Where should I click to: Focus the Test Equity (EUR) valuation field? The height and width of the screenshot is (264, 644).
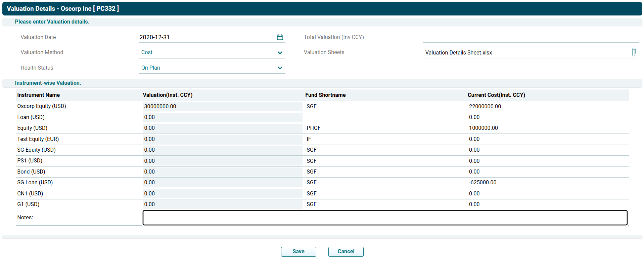222,139
